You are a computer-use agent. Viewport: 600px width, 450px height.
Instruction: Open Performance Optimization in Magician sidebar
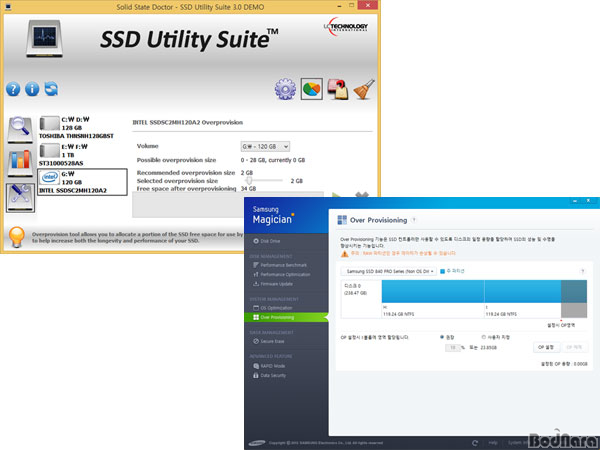coord(282,274)
